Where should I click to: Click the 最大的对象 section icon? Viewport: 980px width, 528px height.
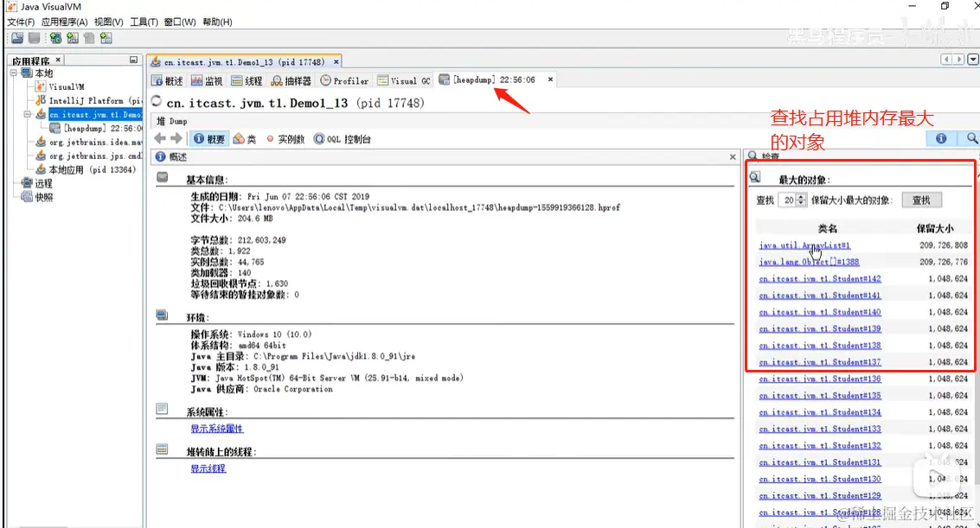(755, 178)
